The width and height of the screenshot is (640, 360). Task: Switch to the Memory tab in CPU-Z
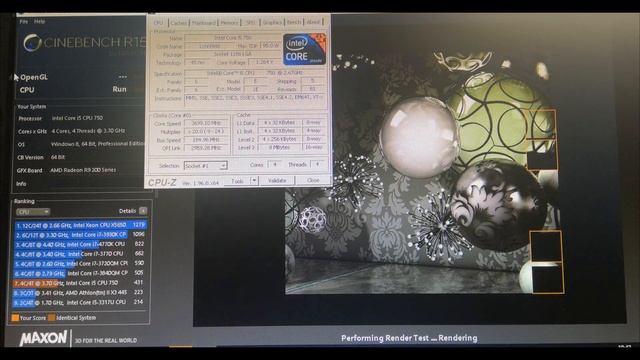(229, 22)
